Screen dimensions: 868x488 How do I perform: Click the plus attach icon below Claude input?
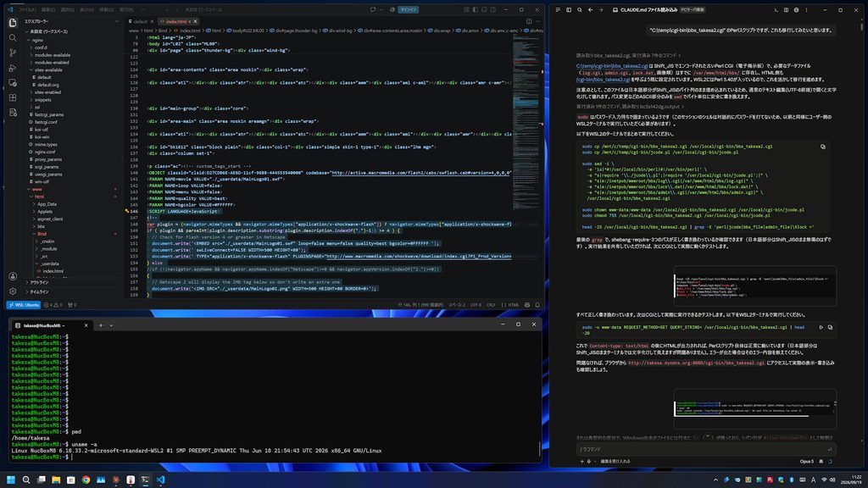(581, 462)
